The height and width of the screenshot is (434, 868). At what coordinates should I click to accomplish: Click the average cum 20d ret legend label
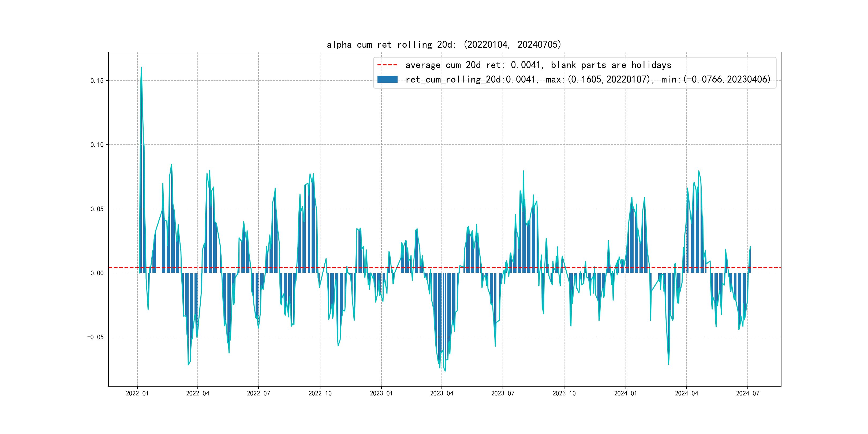538,65
